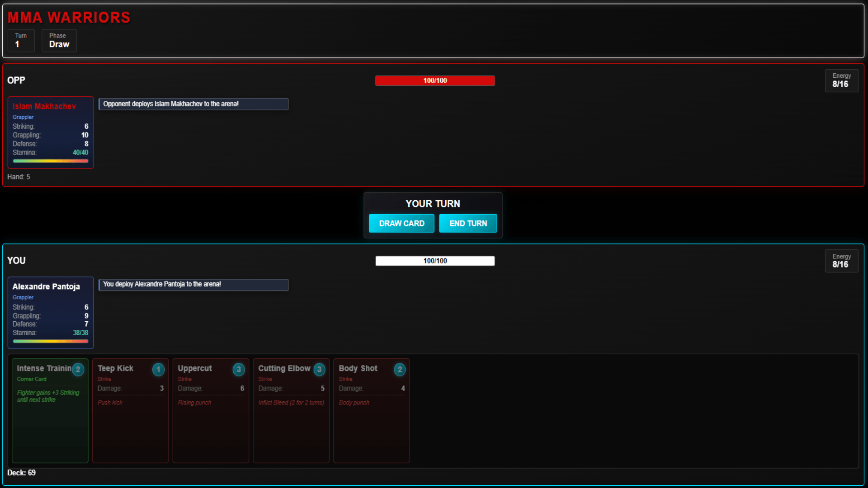Click the Phase Draw indicator
Screen dimensions: 868x488
click(x=59, y=41)
